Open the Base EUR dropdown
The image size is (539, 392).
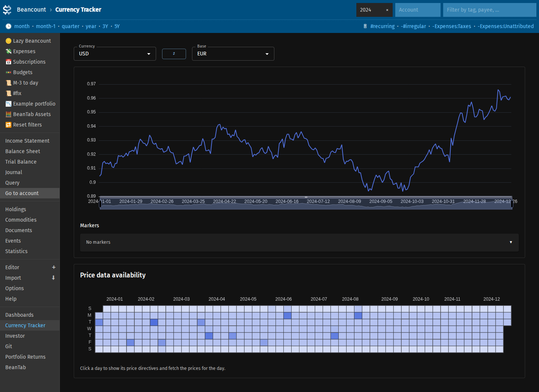tap(233, 54)
